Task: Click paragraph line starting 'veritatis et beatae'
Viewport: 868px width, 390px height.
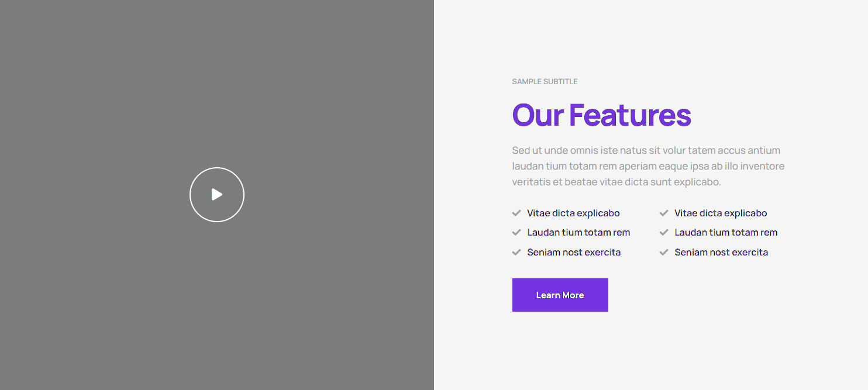Action: (x=616, y=182)
